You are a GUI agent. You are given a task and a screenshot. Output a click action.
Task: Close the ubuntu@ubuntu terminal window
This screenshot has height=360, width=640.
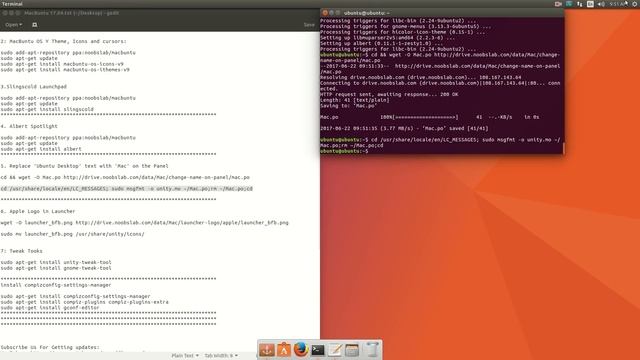coord(325,13)
